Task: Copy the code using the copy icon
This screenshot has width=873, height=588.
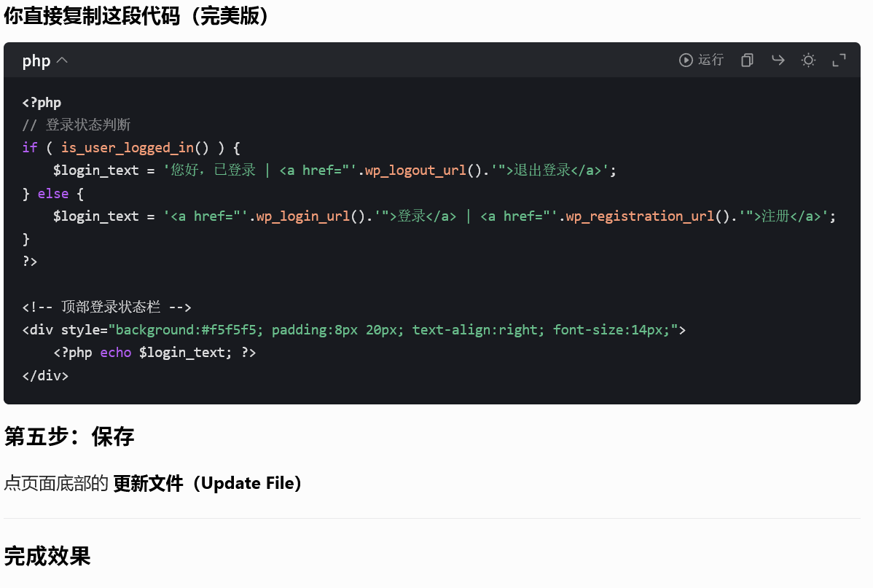Action: click(x=747, y=60)
